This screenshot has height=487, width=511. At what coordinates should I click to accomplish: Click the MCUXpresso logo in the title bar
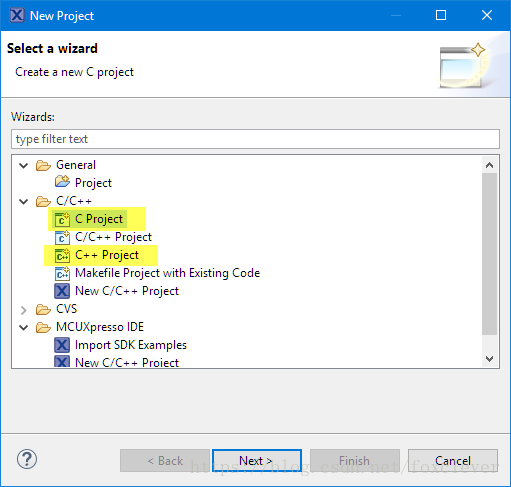[17, 15]
